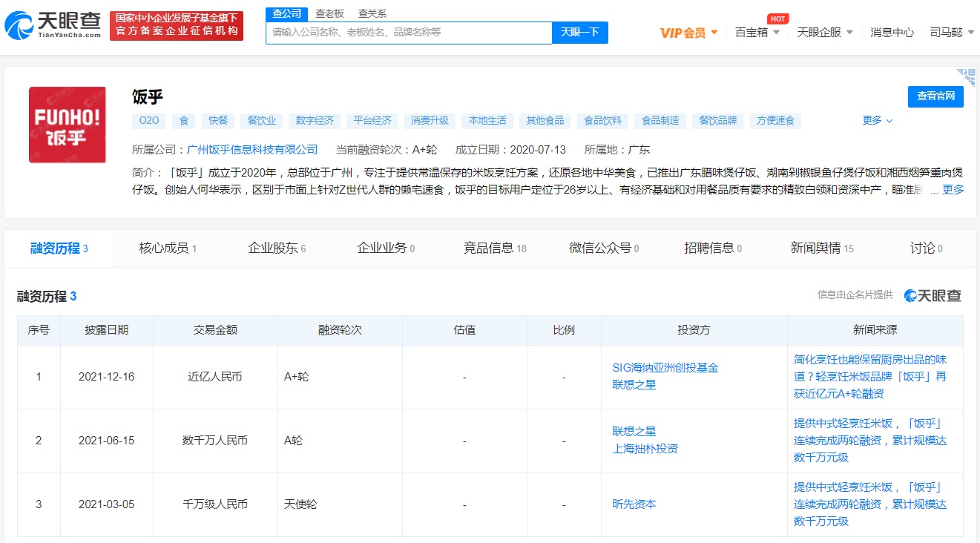Screen dimensions: 980x543
Task: Select the 查关系 search tab
Action: [x=372, y=13]
